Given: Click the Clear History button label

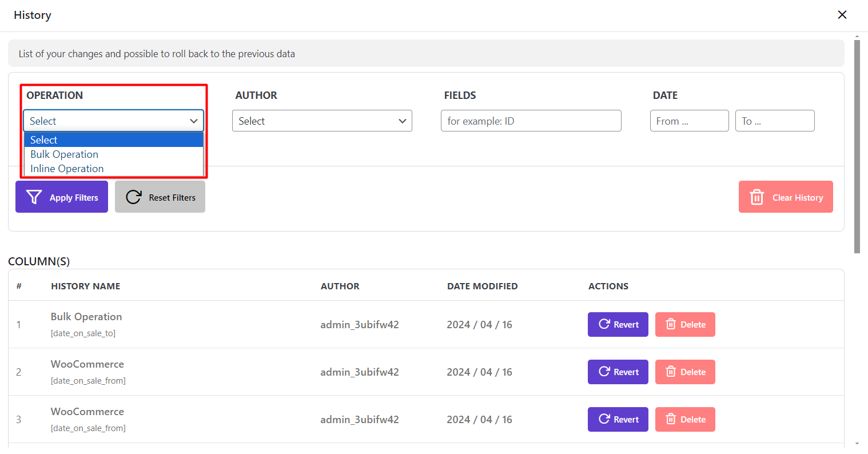Looking at the screenshot, I should click(798, 197).
